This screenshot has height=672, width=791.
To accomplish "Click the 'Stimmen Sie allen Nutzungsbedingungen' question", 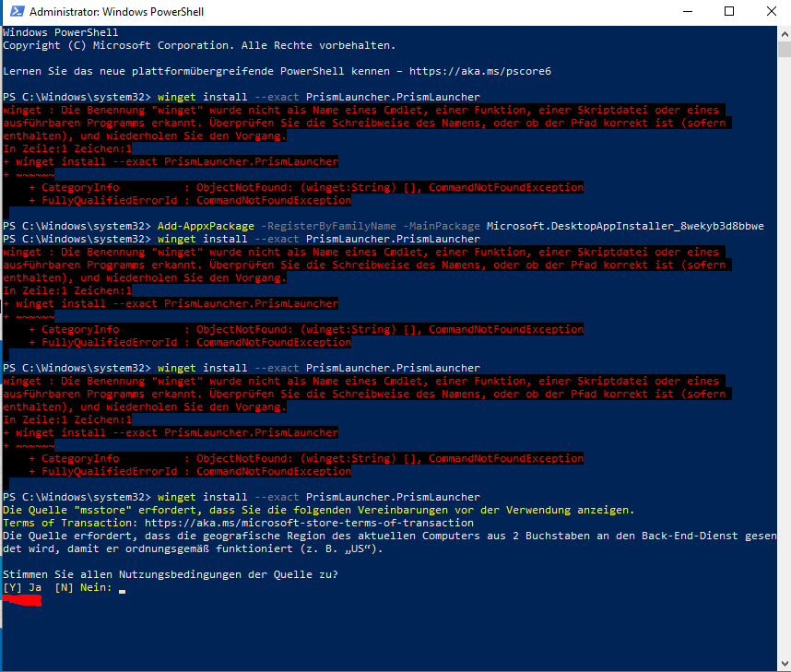I will (170, 574).
